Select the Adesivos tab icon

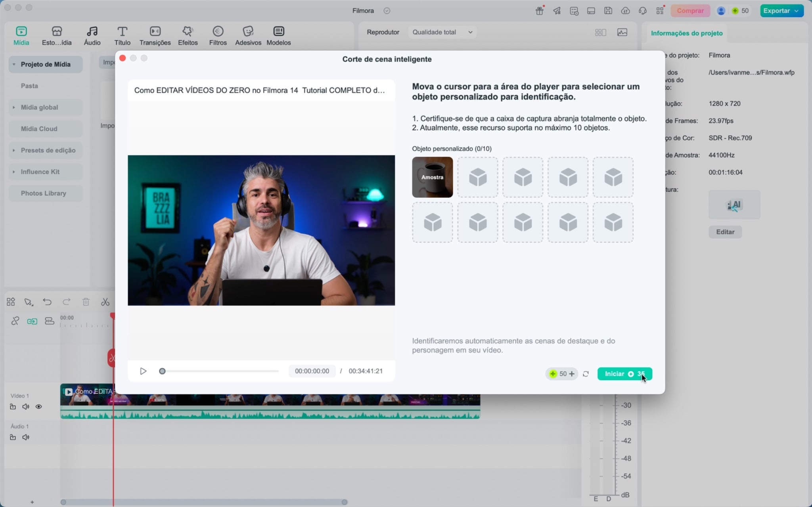tap(248, 31)
